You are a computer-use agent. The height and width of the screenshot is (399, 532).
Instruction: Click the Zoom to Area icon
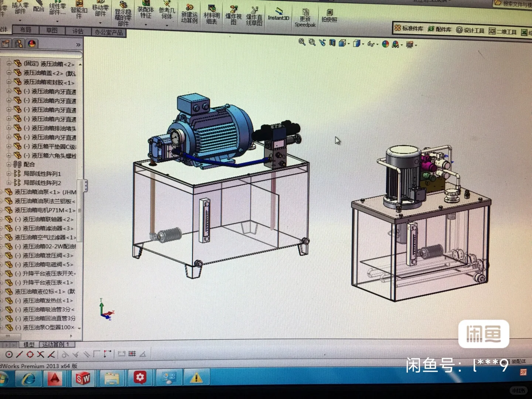[312, 42]
